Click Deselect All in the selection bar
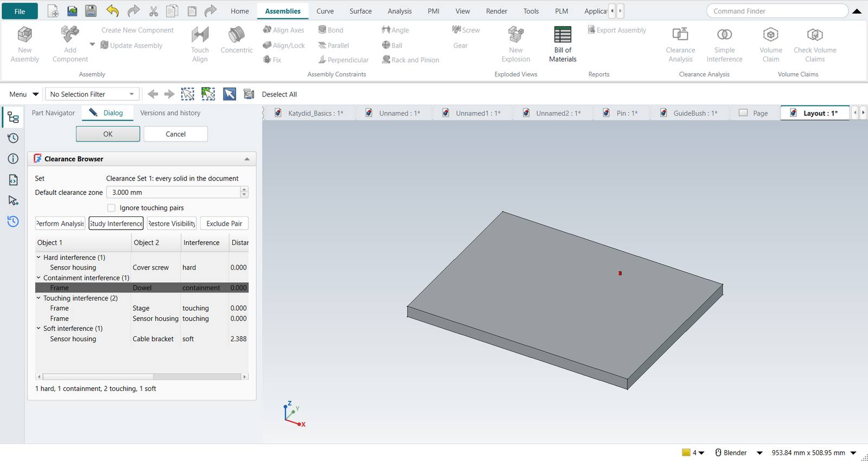This screenshot has width=868, height=461. pos(279,94)
